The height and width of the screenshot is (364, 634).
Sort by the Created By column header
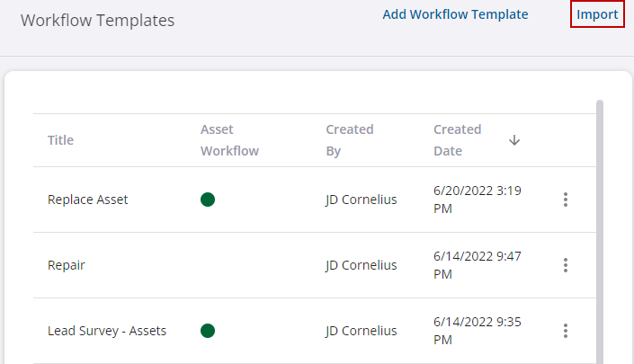(350, 140)
